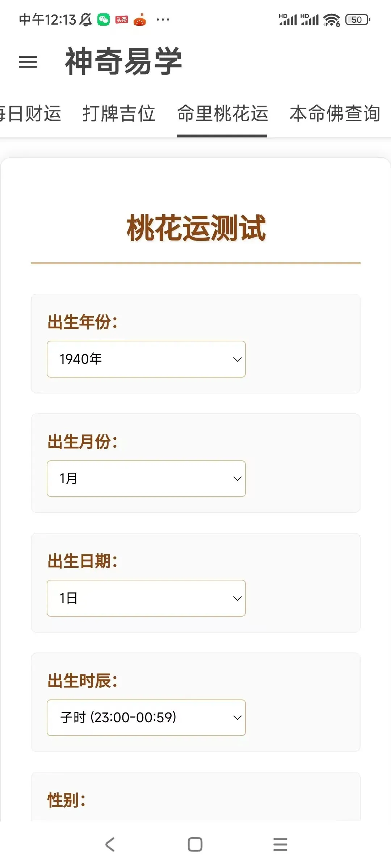391x868 pixels.
Task: Expand the birth hour dropdown showing 子时
Action: 146,718
